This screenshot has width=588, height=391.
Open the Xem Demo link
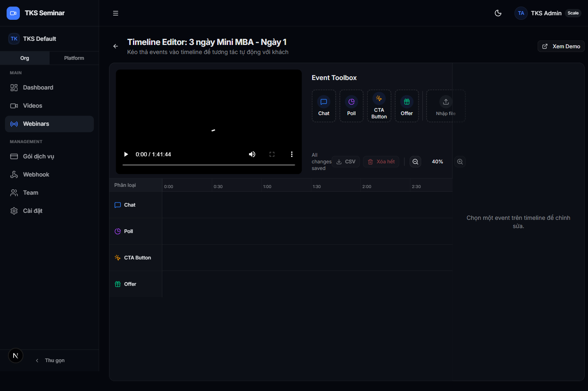(561, 46)
